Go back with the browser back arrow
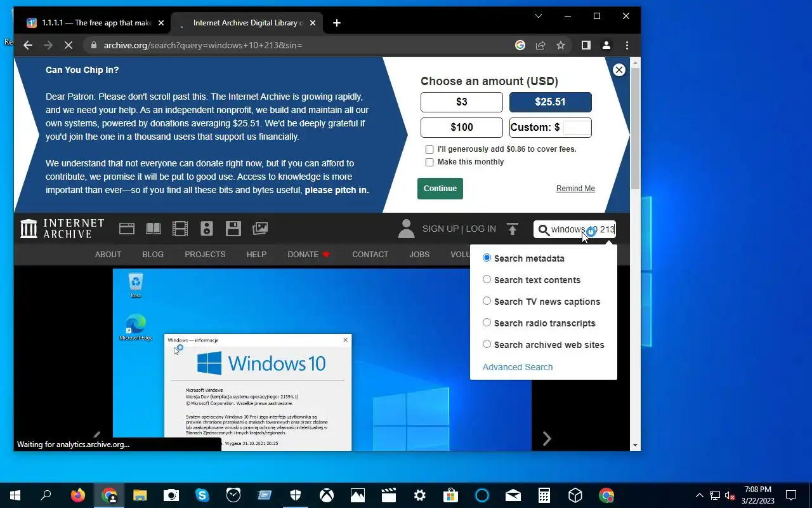 (28, 45)
